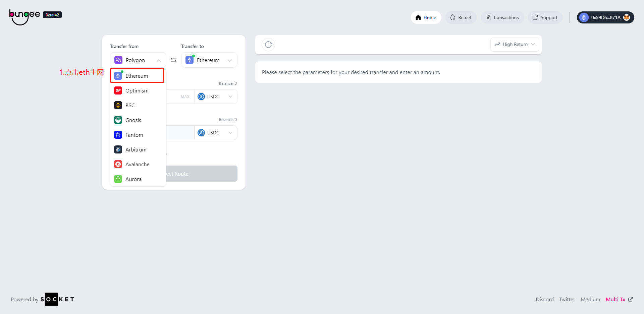
Task: Open the Refuel page
Action: click(461, 17)
